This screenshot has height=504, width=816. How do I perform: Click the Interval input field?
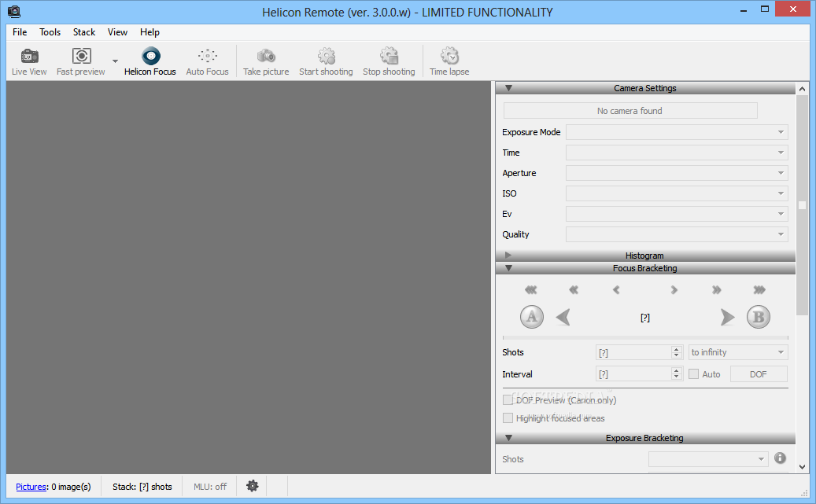(633, 374)
